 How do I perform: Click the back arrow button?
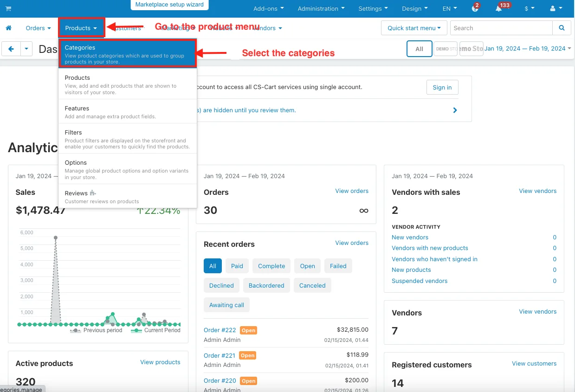11,49
